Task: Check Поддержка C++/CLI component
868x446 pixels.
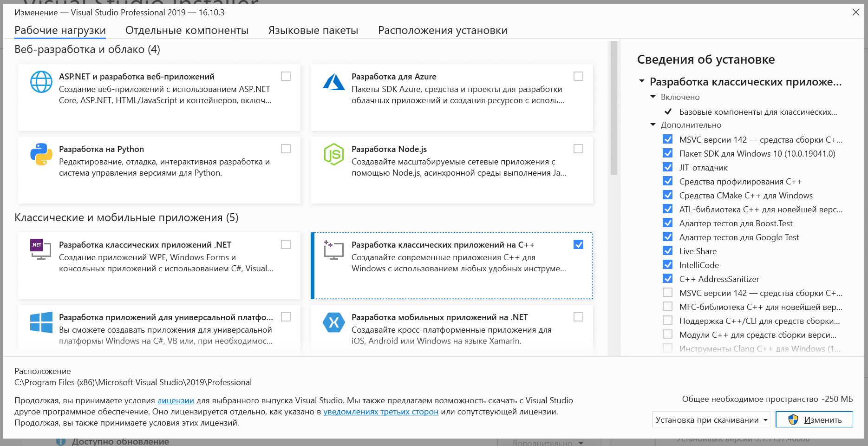Action: (x=668, y=320)
